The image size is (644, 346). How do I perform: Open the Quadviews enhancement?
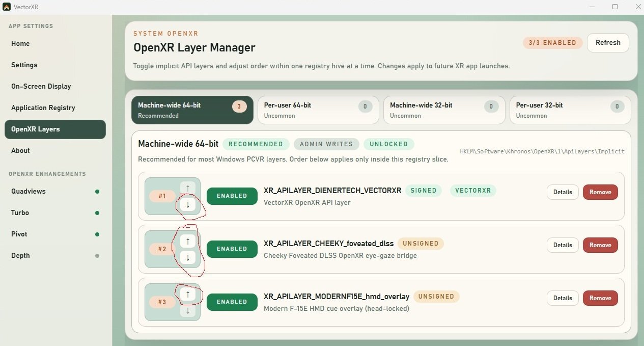(x=55, y=192)
